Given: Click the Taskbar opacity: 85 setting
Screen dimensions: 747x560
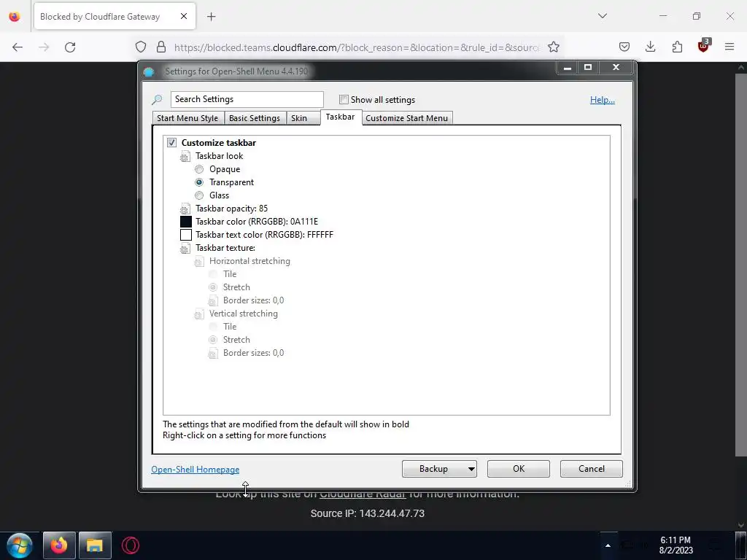Looking at the screenshot, I should tap(231, 209).
